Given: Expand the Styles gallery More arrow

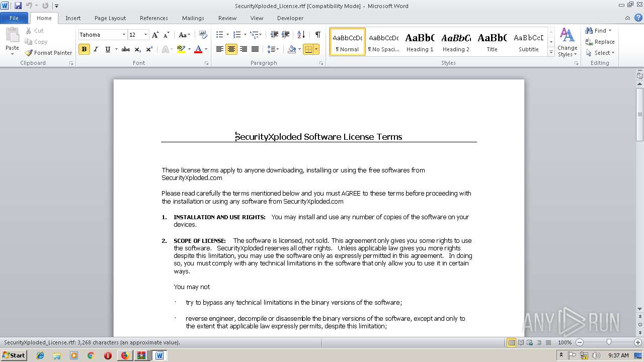Looking at the screenshot, I should (x=551, y=52).
